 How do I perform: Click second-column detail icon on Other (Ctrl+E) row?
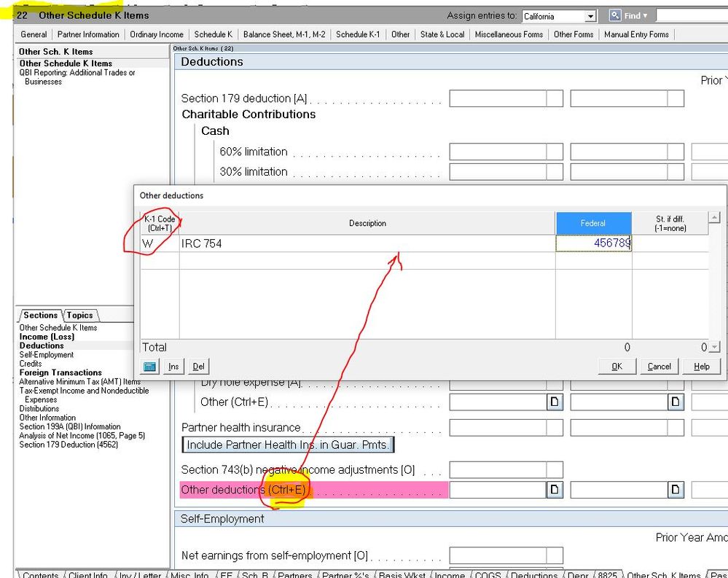click(676, 402)
